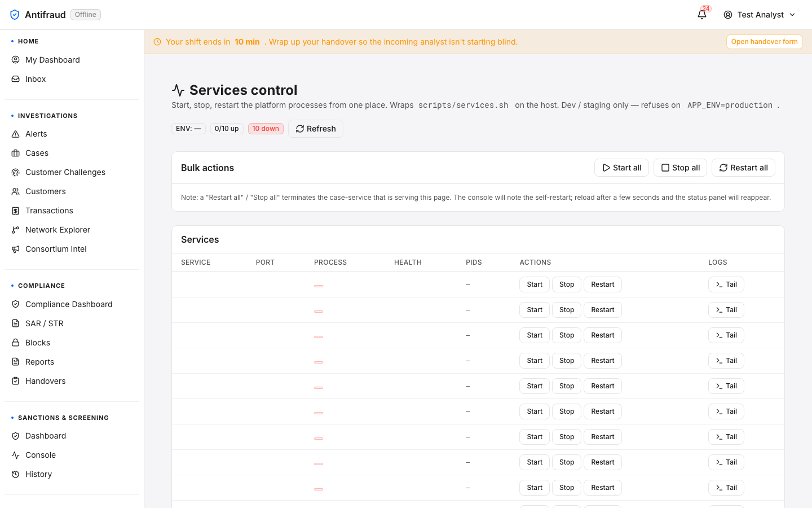Click the clock icon in shift banner

(157, 42)
